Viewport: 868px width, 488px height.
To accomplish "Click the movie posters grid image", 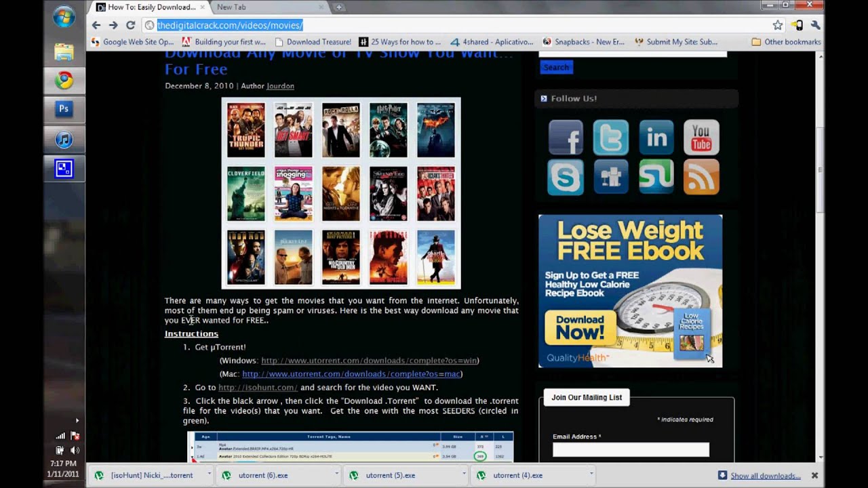I will pos(341,193).
